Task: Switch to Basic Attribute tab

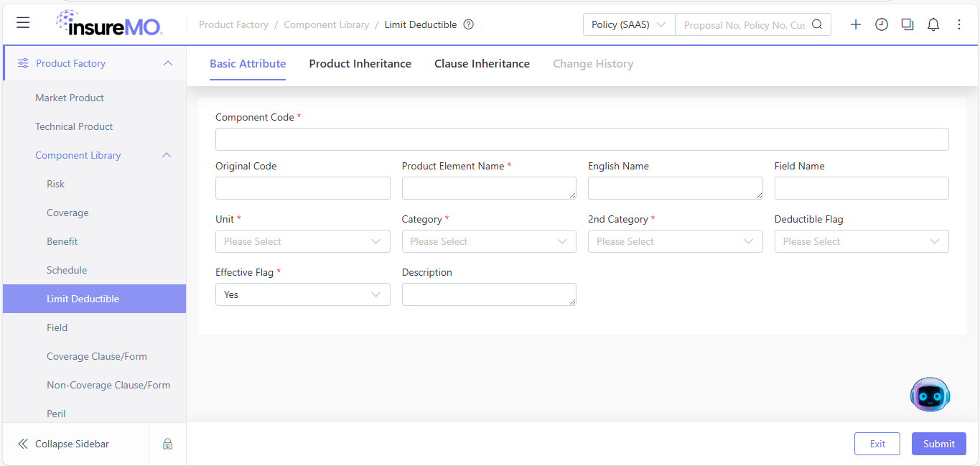Action: point(248,63)
